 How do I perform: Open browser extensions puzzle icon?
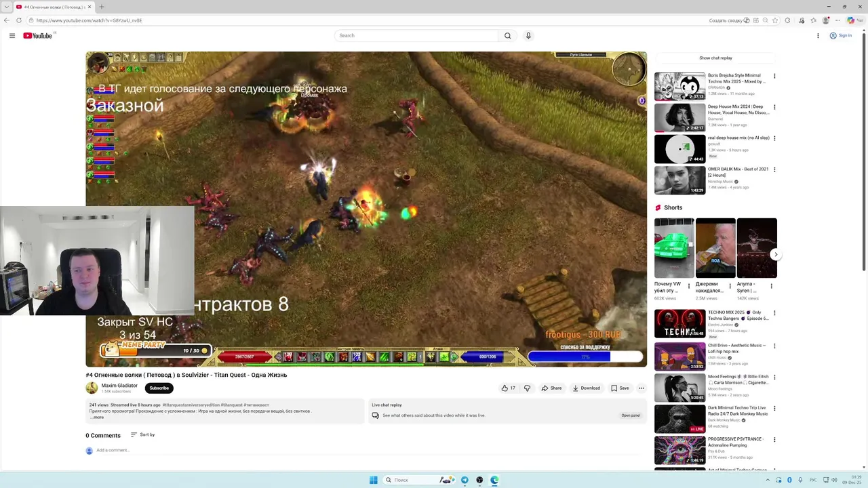(x=787, y=20)
